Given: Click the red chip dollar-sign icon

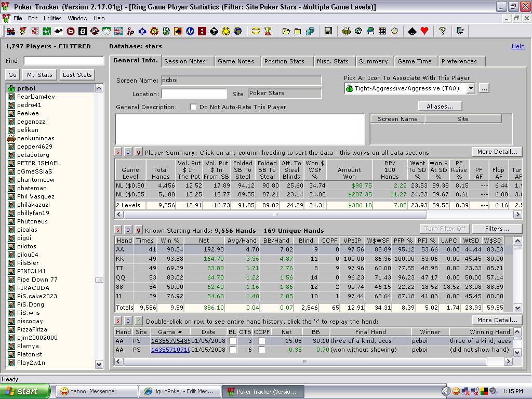Looking at the screenshot, I should click(x=154, y=31).
